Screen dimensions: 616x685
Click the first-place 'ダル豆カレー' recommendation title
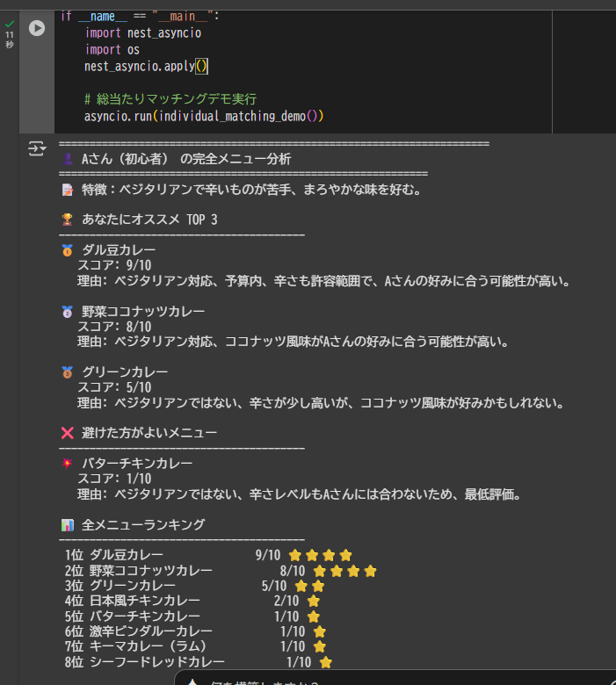[x=119, y=250]
